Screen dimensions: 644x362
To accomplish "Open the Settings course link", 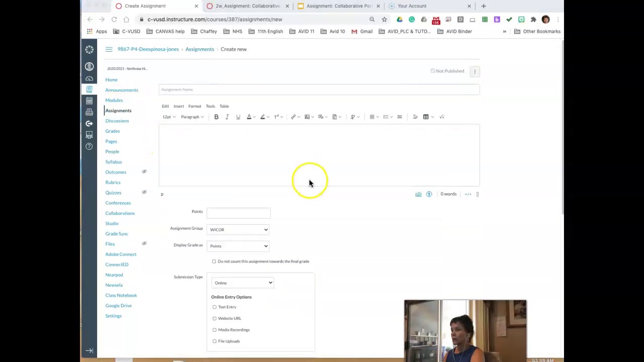I will (113, 316).
